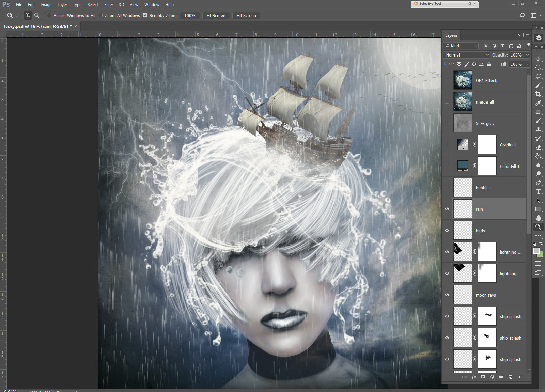Select the Horizontal Type tool
Viewport: 545px width, 392px height.
pos(538,191)
